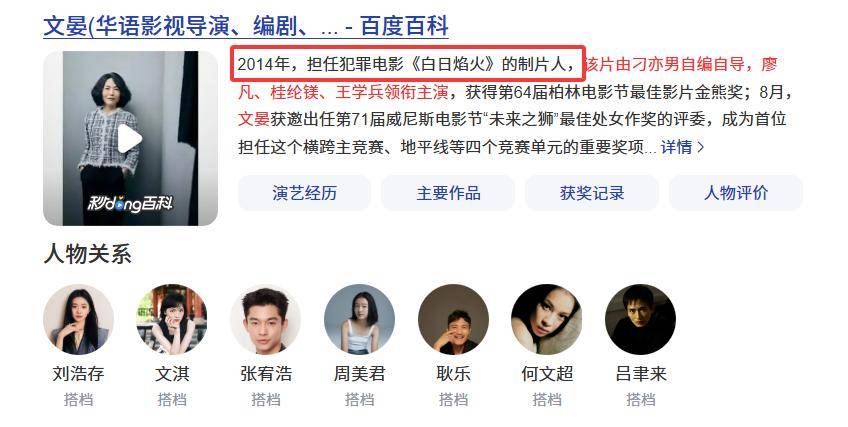Viewport: 848px width, 427px height.
Task: Select the 演艺经历 tab
Action: (x=304, y=193)
